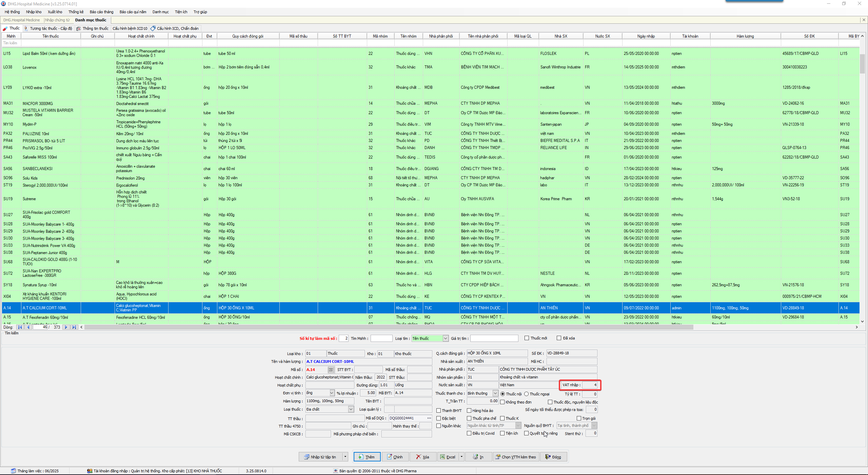Expand the Đơn vị tính combo box

coord(332,393)
